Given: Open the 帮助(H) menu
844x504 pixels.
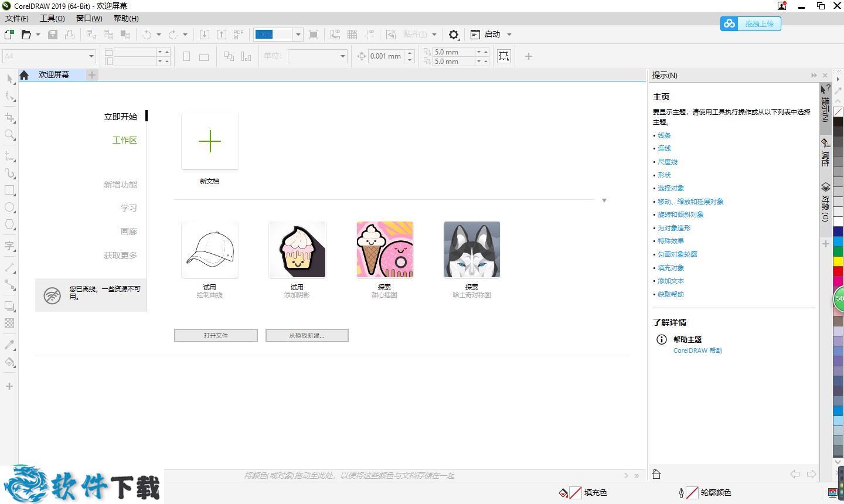Looking at the screenshot, I should point(126,18).
